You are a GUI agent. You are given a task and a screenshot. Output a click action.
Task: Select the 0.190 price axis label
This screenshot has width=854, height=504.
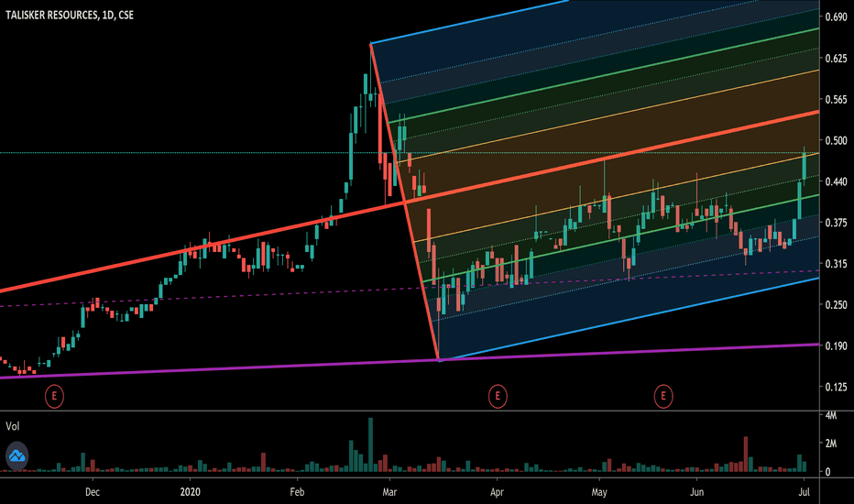[836, 345]
